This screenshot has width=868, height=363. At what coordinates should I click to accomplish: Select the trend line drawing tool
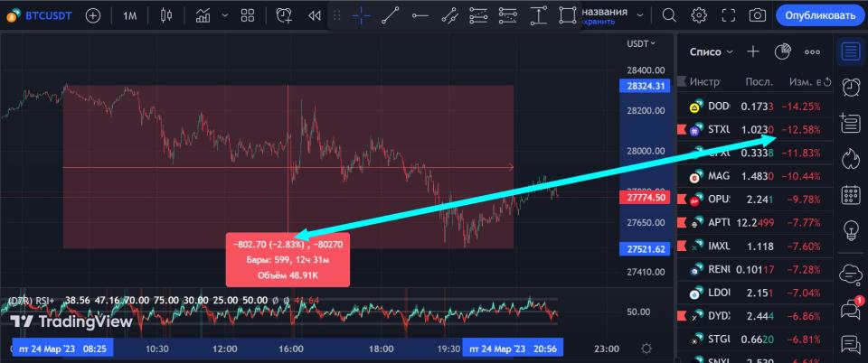(x=390, y=15)
